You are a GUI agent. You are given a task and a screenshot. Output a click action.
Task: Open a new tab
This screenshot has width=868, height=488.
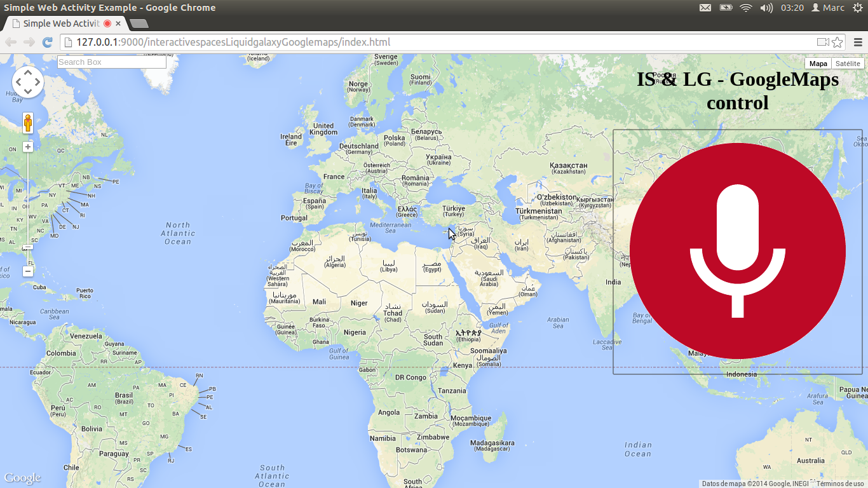click(x=139, y=24)
